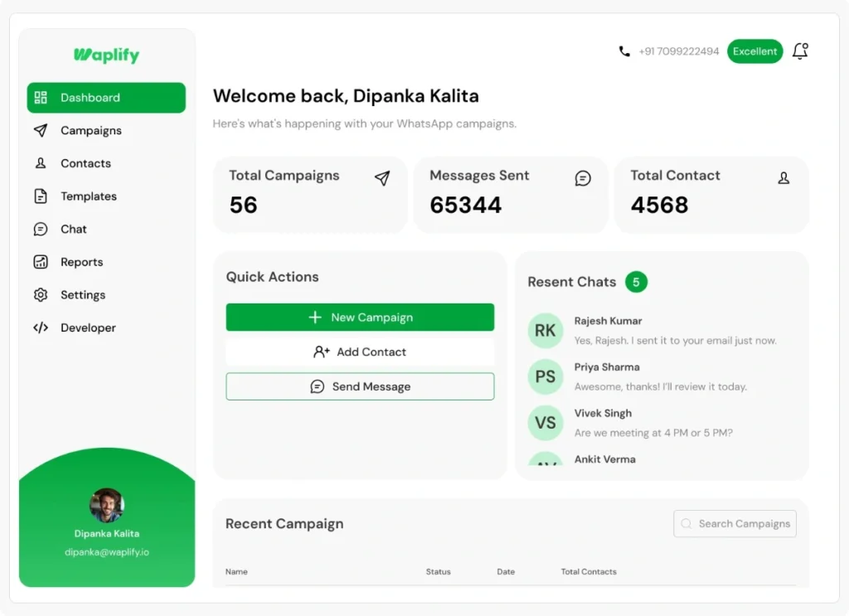Open Vivek Singh's chat name
This screenshot has width=849, height=616.
pyautogui.click(x=604, y=414)
